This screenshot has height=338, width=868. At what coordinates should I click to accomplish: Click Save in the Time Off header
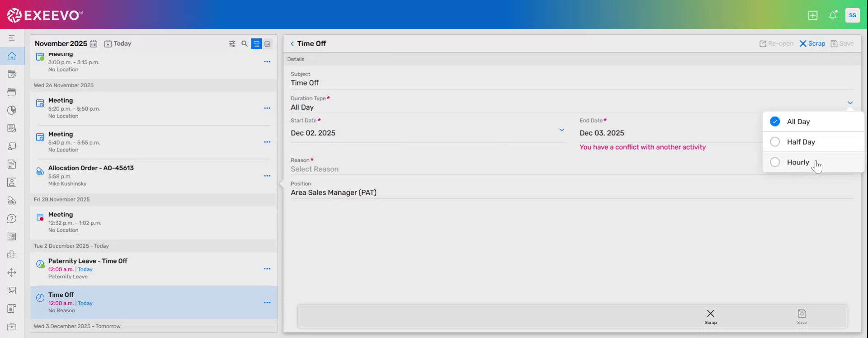point(842,44)
